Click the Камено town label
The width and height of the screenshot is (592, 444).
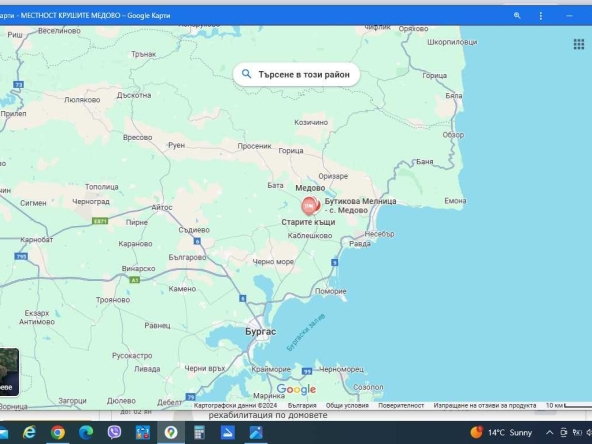click(182, 289)
